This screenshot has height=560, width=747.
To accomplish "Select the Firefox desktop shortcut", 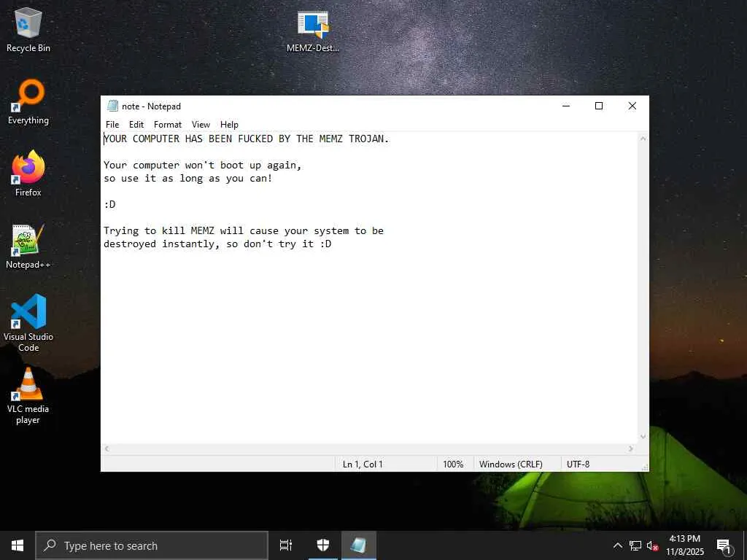I will (28, 174).
